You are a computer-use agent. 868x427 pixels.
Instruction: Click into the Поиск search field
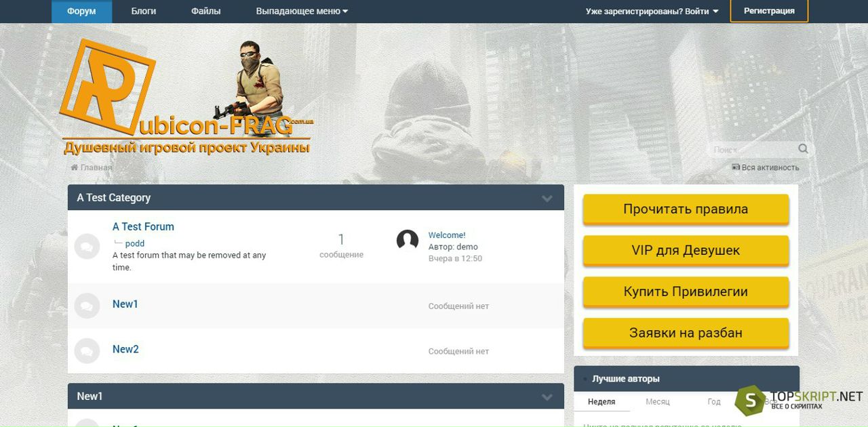click(x=751, y=149)
